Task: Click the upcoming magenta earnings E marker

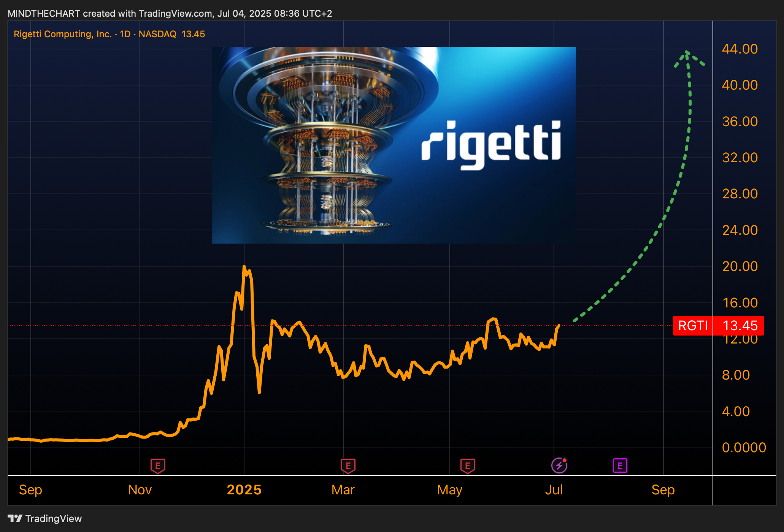Action: click(x=620, y=465)
